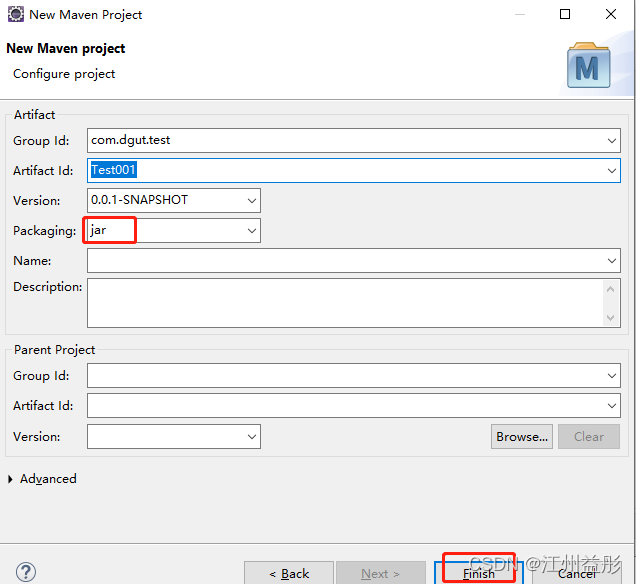Open the Parent Project Version dropdown
The image size is (636, 584).
coord(252,437)
